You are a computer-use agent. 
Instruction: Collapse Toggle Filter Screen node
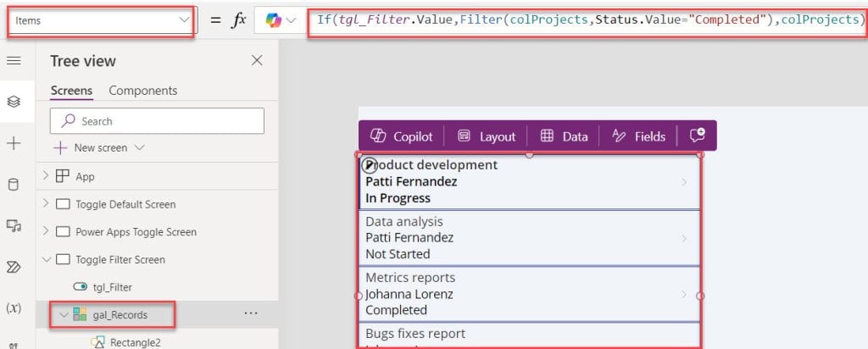[x=46, y=259]
